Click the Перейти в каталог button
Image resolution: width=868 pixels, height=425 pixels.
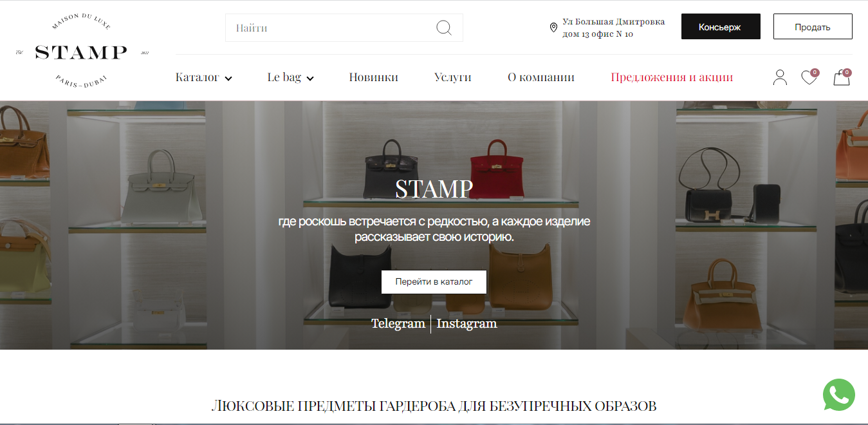point(434,282)
